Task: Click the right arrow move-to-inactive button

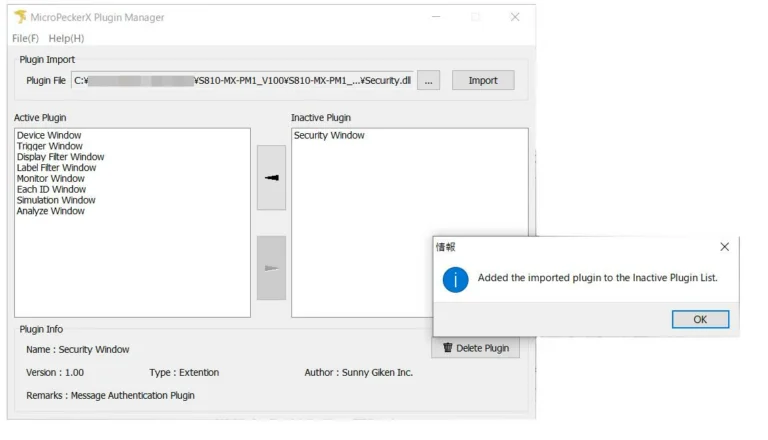Action: (x=271, y=268)
